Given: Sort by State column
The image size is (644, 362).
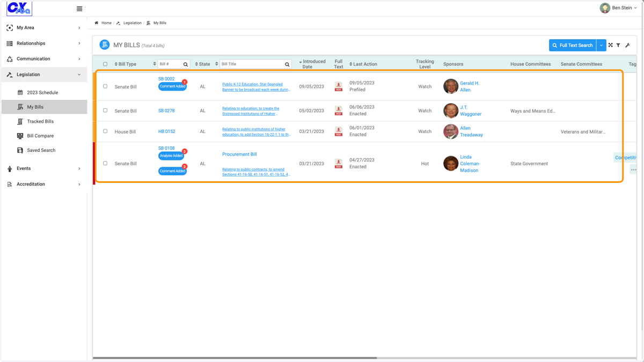Looking at the screenshot, I should click(203, 64).
